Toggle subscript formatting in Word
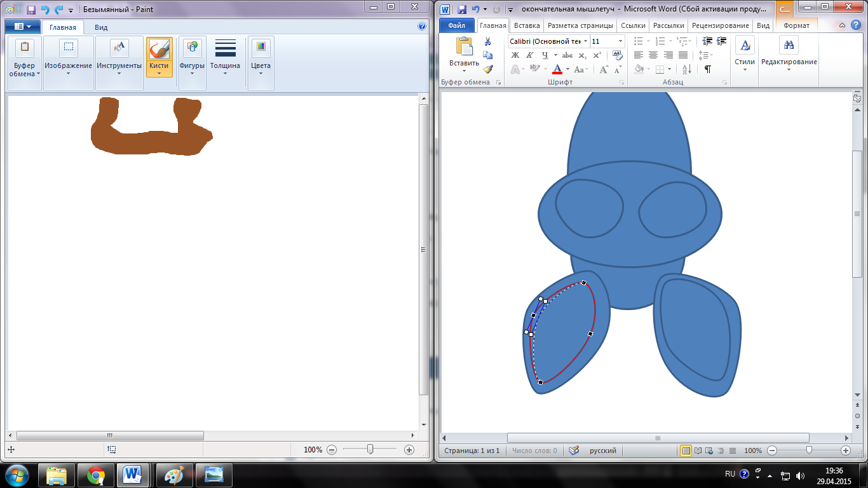Viewport: 868px width, 488px height. 583,55
